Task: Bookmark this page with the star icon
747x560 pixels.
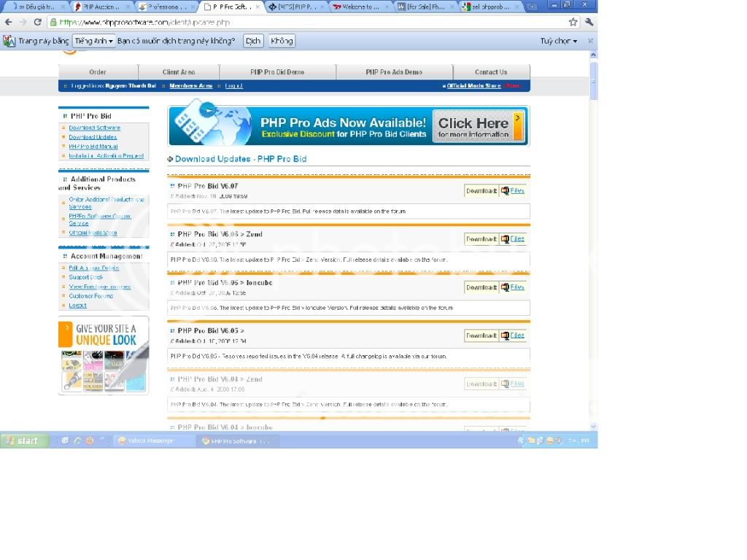Action: point(573,22)
